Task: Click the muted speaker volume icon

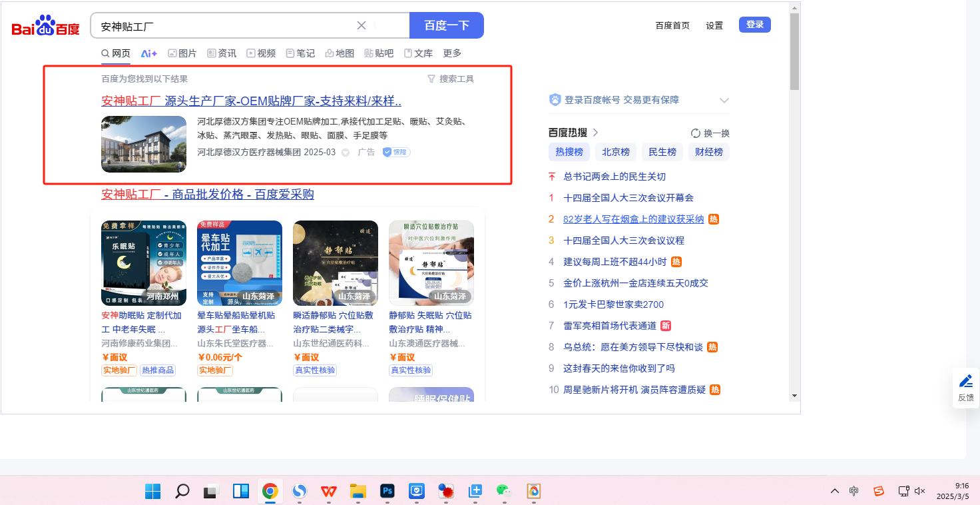Action: (x=920, y=491)
